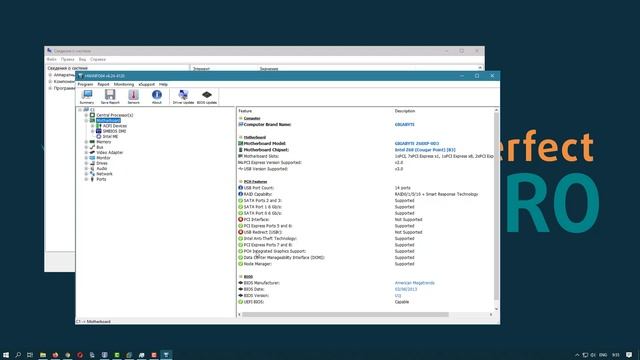Select the Video Adapter tree item
The image size is (640, 360).
click(x=109, y=152)
